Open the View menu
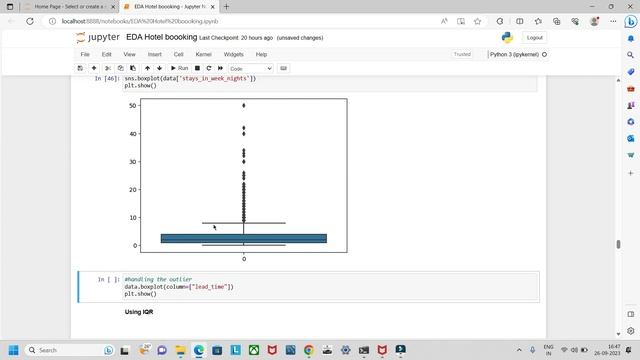Screen dimensions: 640x360 tap(129, 54)
